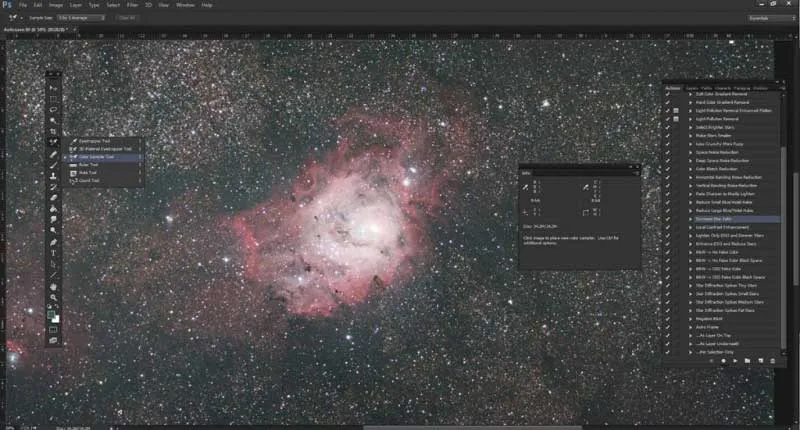800x430 pixels.
Task: Click trash icon in Actions panel
Action: point(772,361)
